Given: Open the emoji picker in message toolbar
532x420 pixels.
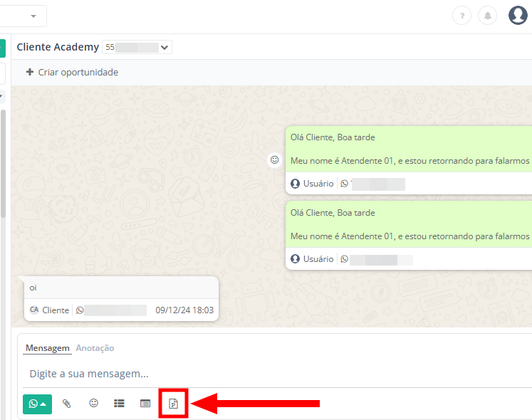Looking at the screenshot, I should tap(93, 403).
